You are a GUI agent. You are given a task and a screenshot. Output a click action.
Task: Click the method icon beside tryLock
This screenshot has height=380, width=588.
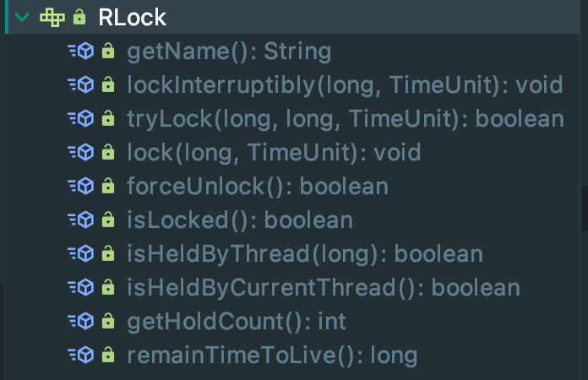click(81, 119)
